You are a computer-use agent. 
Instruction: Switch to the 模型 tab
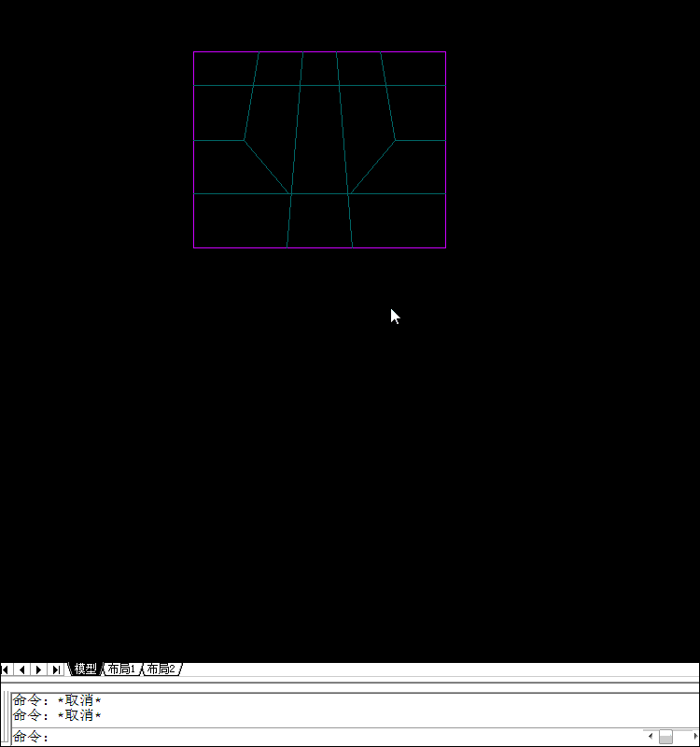[85, 669]
